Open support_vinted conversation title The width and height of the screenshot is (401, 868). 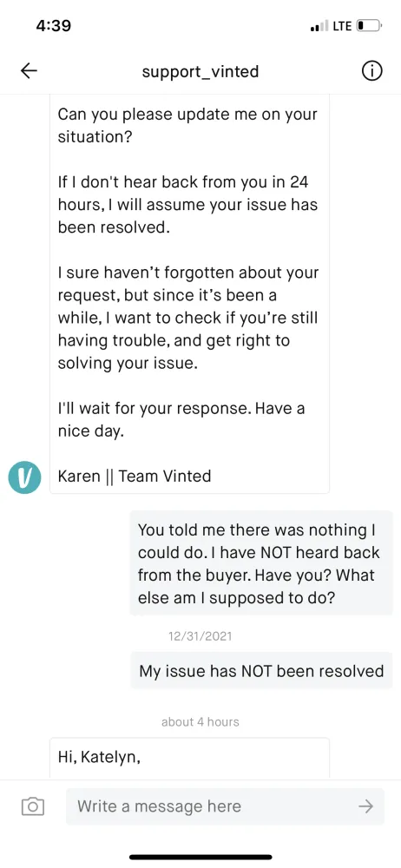coord(200,71)
